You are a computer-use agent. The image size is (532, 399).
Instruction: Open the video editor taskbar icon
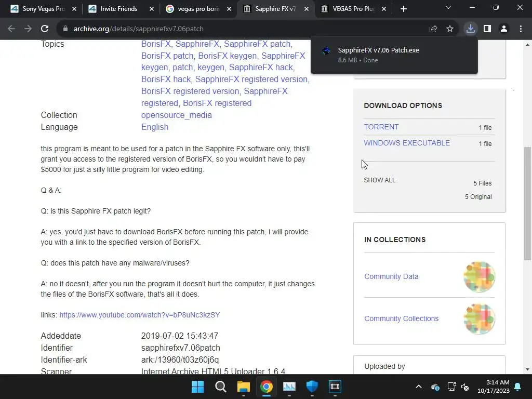[335, 387]
